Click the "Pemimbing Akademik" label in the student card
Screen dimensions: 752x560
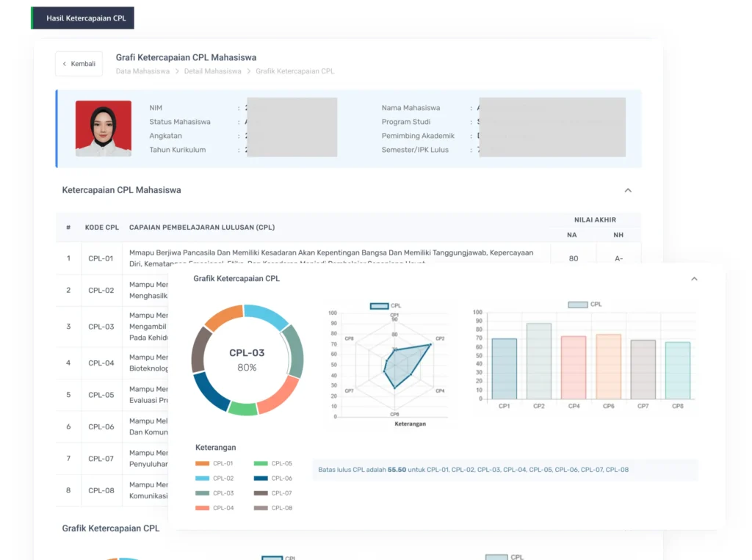(418, 136)
